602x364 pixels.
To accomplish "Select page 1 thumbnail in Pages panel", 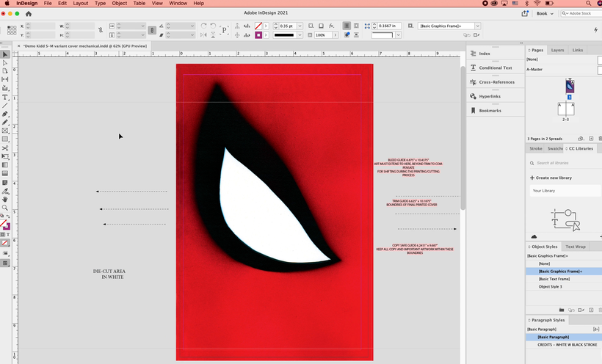I will [570, 86].
